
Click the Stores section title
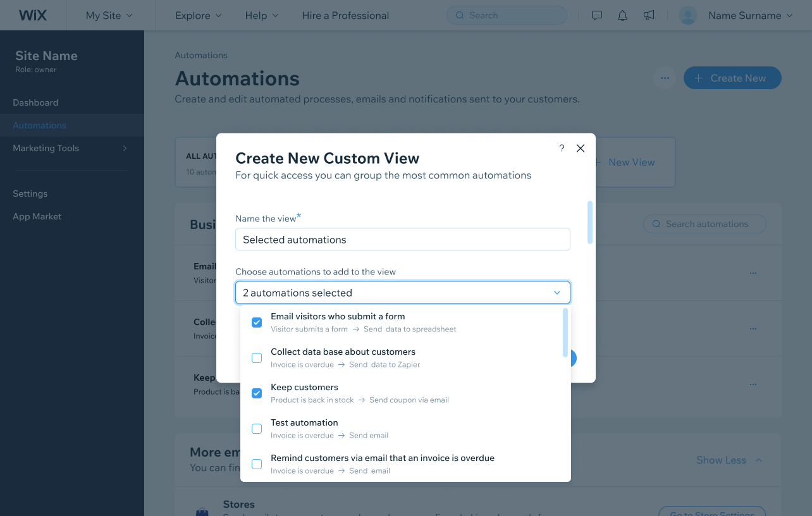239,505
